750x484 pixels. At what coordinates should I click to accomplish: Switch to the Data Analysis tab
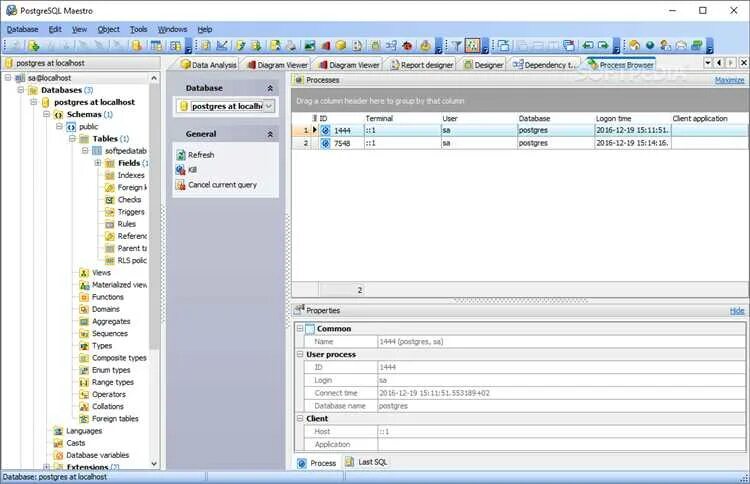pyautogui.click(x=209, y=65)
